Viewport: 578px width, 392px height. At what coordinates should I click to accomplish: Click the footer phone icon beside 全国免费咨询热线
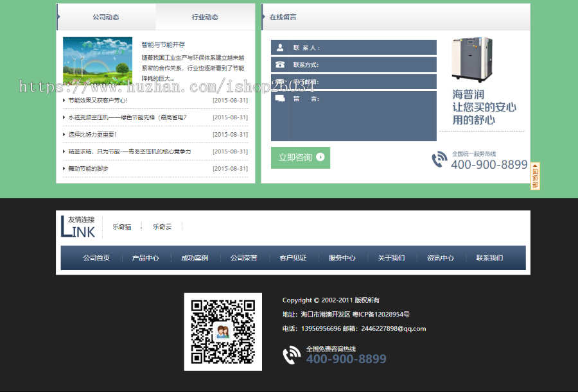(292, 355)
